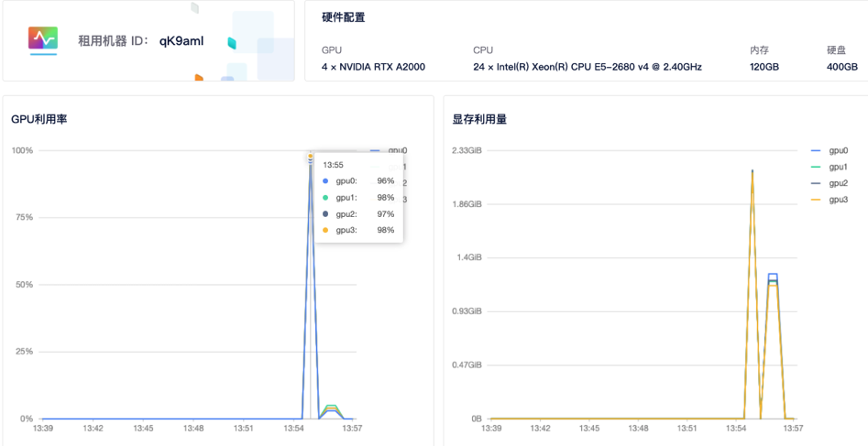Click the 1.4GiB axis label
The width and height of the screenshot is (868, 446).
point(470,258)
